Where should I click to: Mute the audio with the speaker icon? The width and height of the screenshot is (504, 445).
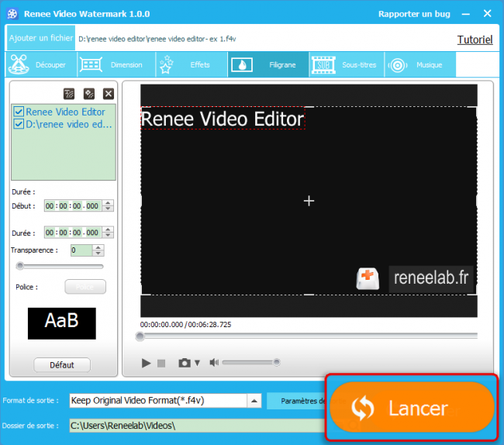[x=214, y=363]
